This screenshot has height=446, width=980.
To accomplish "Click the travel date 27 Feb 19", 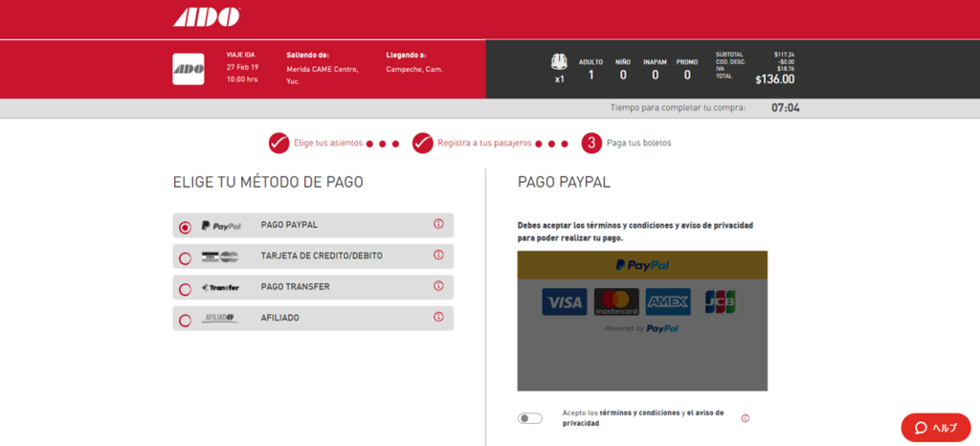I will [x=242, y=67].
